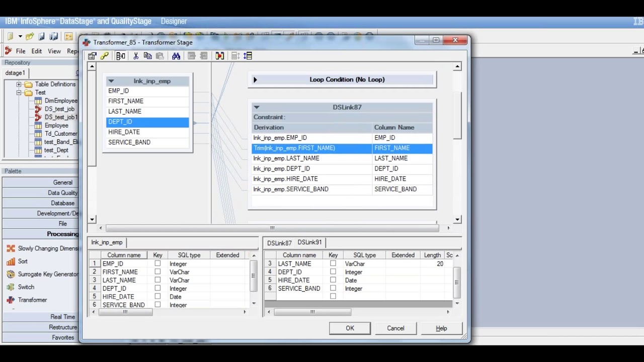Toggle Key checkbox for output DEPT_ID row
This screenshot has height=362, width=644.
(333, 272)
